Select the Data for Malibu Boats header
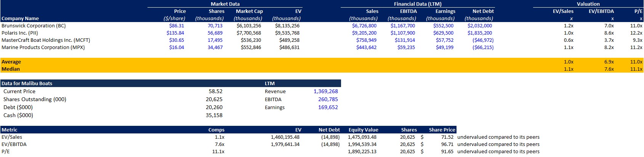Viewport: 644px width, 157px height. coord(27,84)
